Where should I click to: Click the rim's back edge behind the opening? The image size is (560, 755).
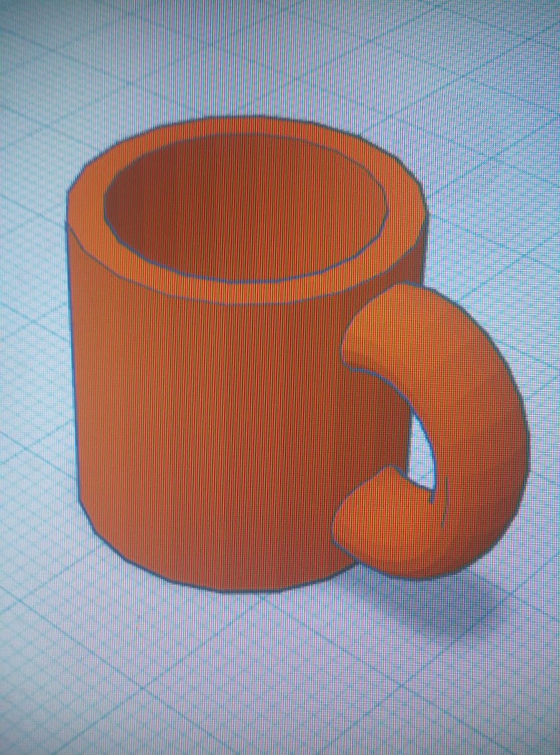(x=246, y=126)
